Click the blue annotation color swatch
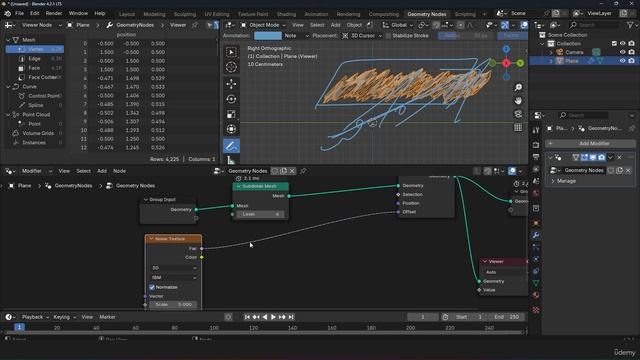Screen dimensions: 640x360 [x=268, y=36]
